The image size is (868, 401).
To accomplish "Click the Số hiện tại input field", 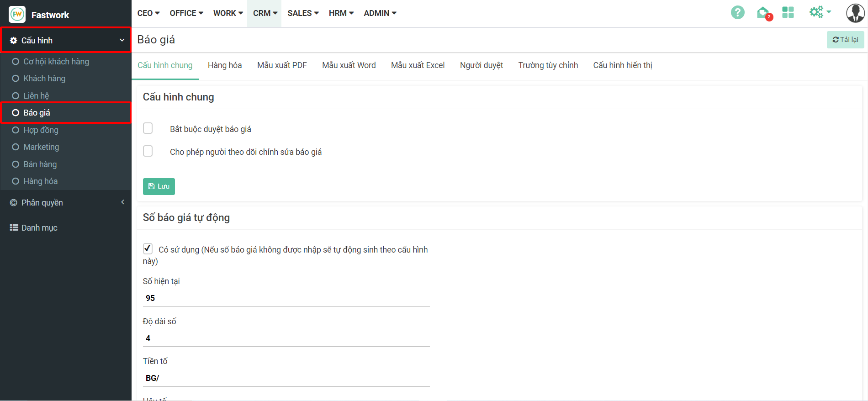I will [x=286, y=298].
